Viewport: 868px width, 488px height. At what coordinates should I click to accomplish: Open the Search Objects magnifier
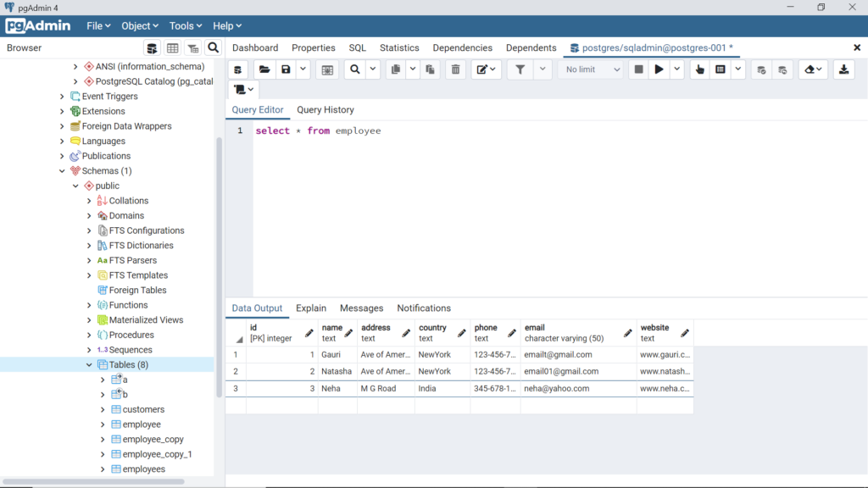click(x=213, y=47)
